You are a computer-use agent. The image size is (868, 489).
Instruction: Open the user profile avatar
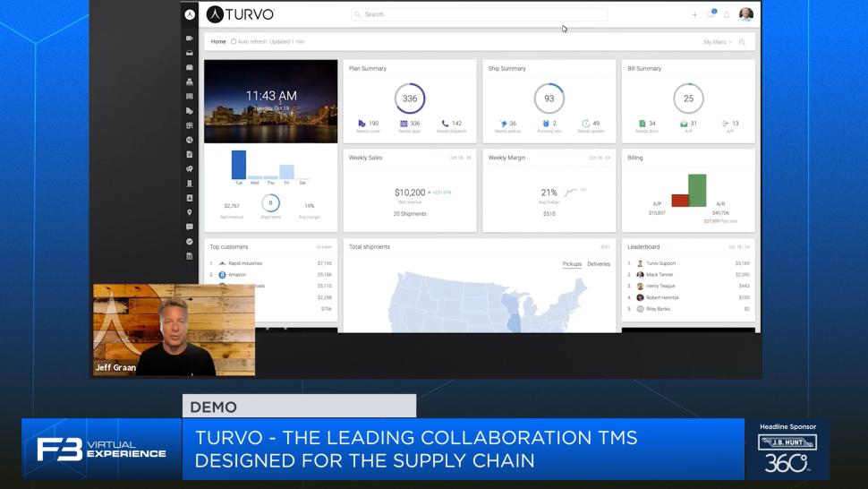tap(746, 14)
